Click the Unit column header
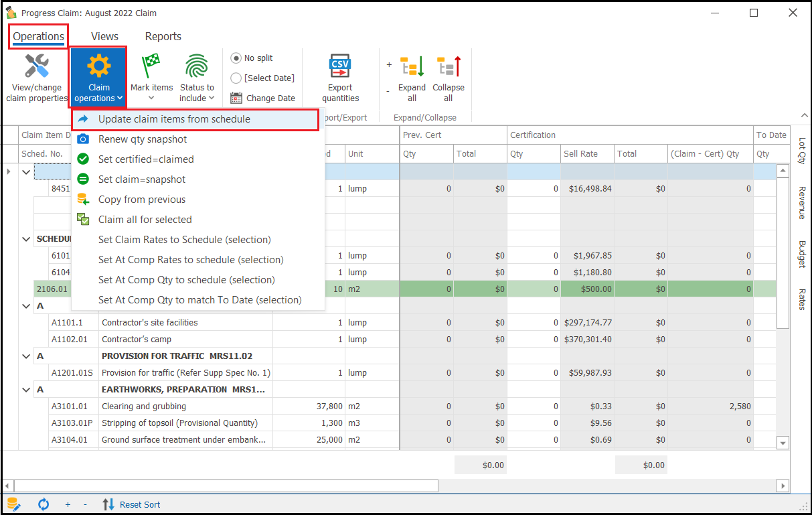 click(372, 153)
